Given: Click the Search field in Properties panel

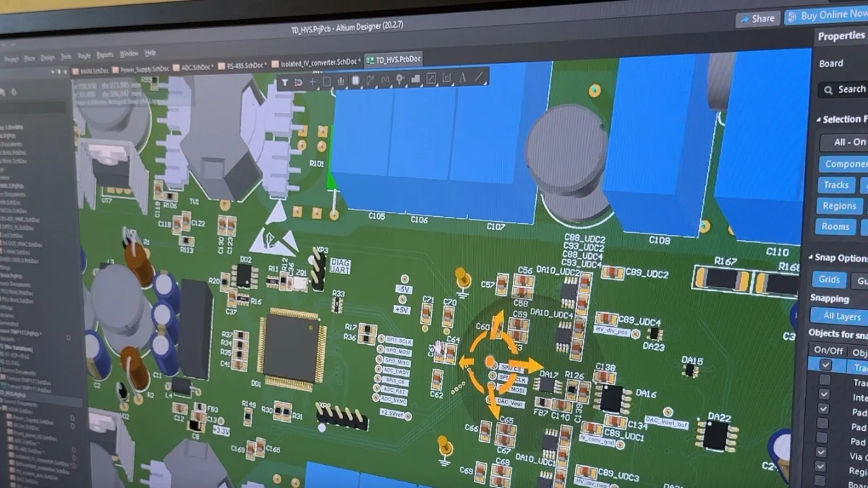Looking at the screenshot, I should (x=843, y=90).
